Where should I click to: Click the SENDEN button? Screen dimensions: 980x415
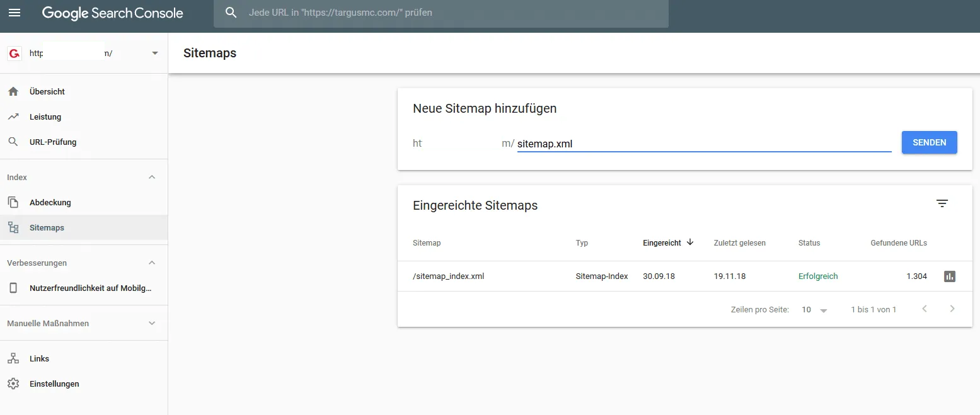click(930, 142)
